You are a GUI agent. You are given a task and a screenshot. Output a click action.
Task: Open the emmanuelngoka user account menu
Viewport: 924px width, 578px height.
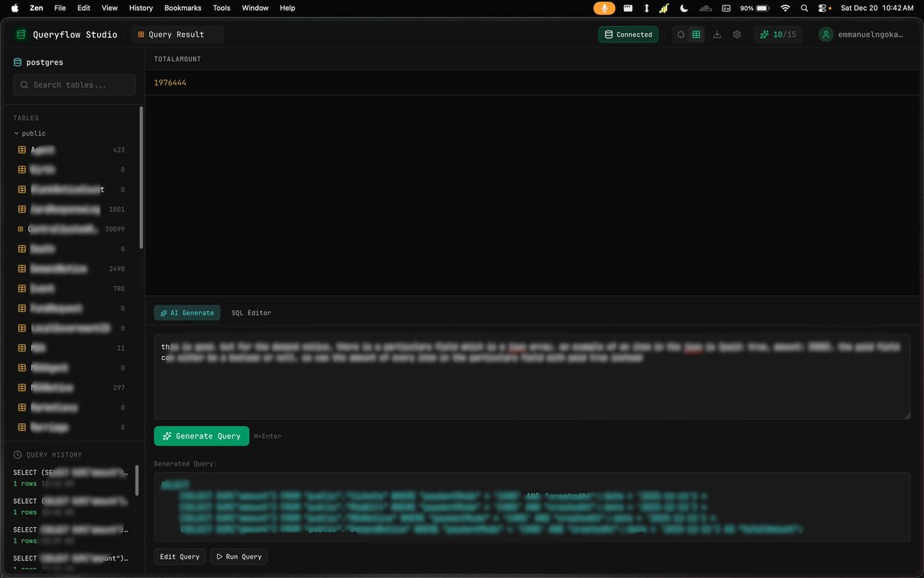(863, 35)
